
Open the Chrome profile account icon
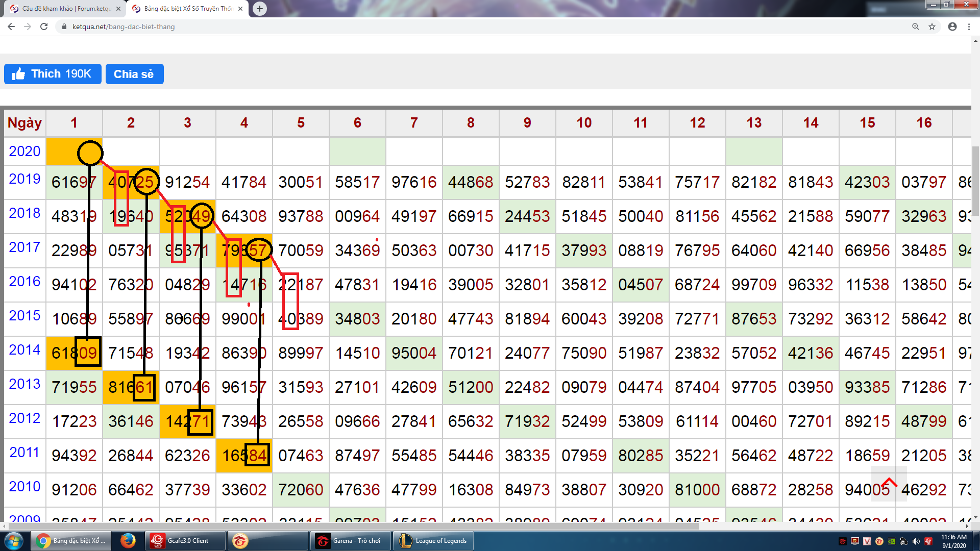pos(952,27)
